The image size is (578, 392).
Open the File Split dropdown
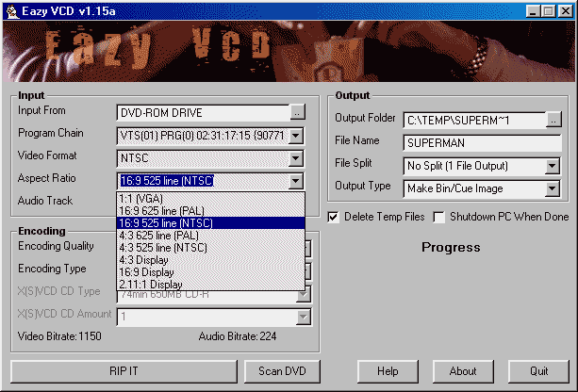pos(553,166)
